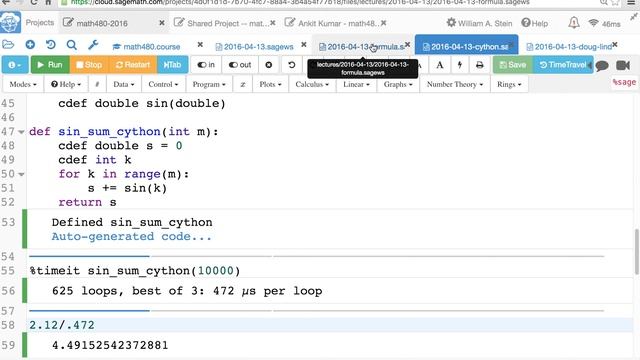Click the lightning bolt autocomplete icon
This screenshot has width=640, height=360.
[460, 65]
